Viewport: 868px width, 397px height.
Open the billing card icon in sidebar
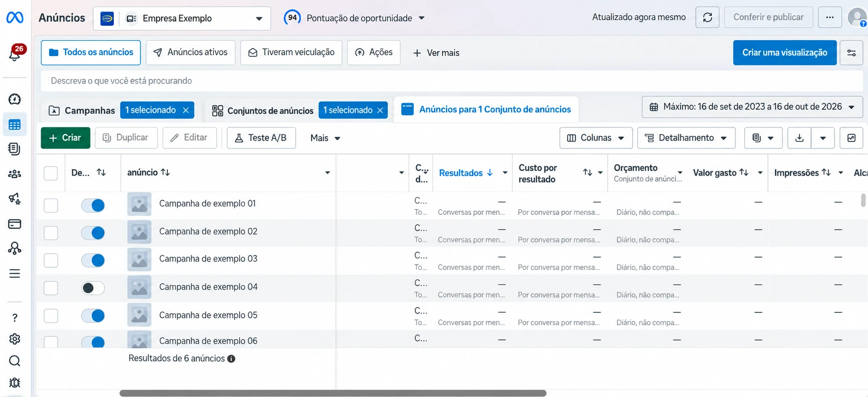[x=15, y=224]
